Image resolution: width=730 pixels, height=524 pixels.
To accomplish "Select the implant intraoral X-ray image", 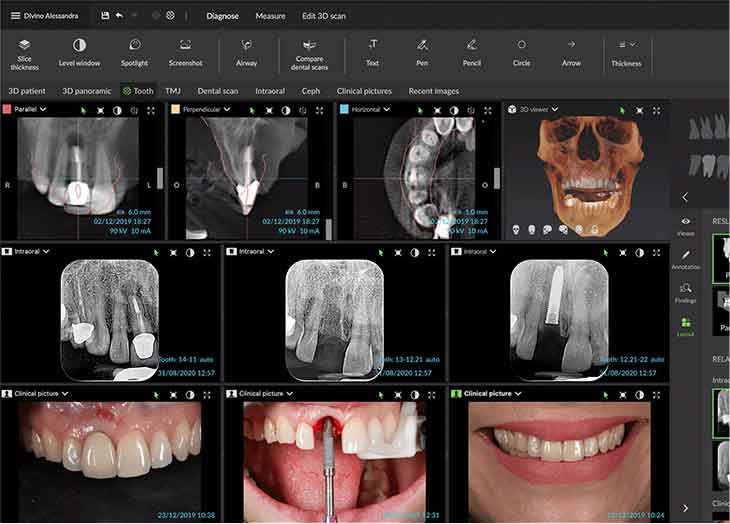I will coord(560,320).
